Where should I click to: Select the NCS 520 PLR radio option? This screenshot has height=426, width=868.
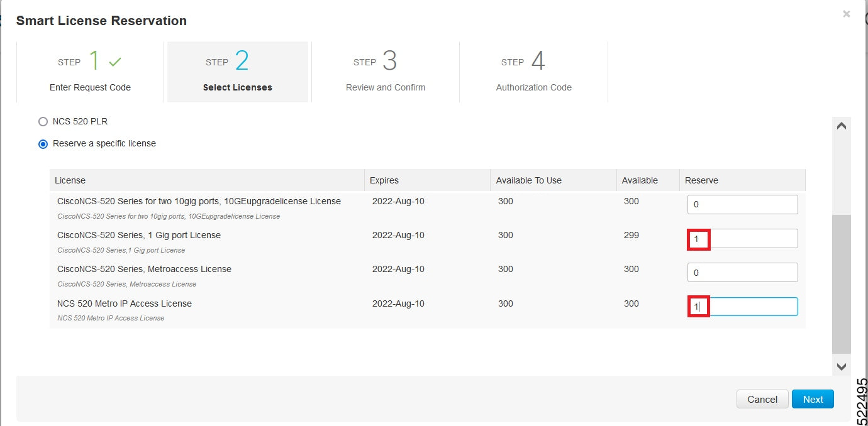43,121
